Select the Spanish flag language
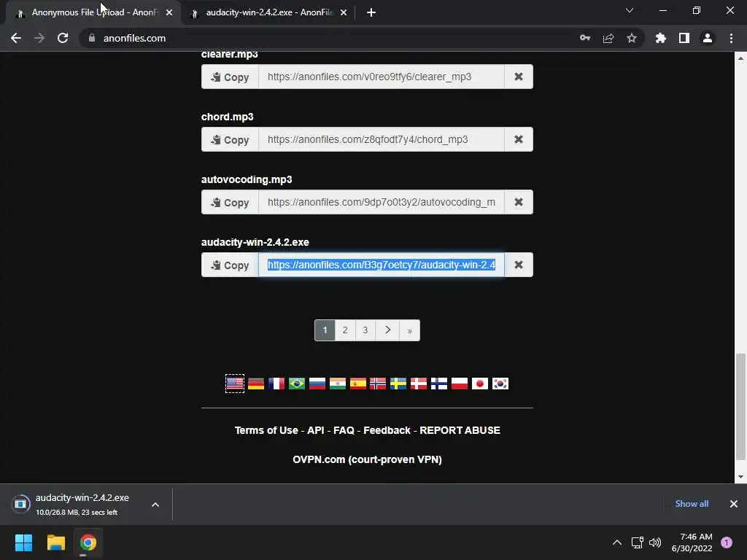The width and height of the screenshot is (747, 560). [357, 384]
